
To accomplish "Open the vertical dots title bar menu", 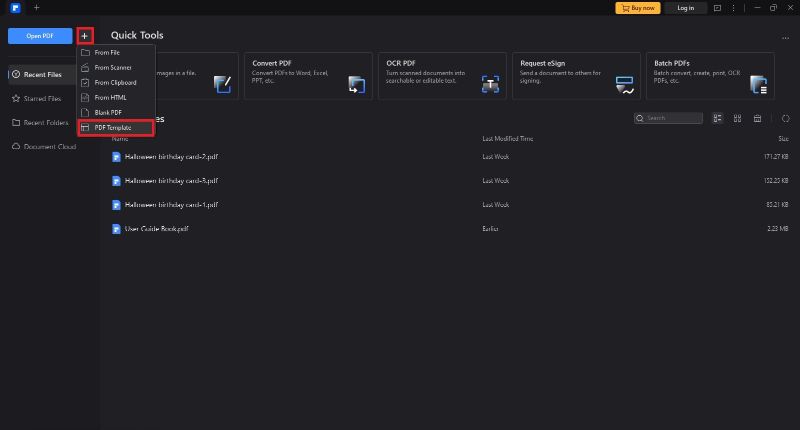I will [x=732, y=8].
